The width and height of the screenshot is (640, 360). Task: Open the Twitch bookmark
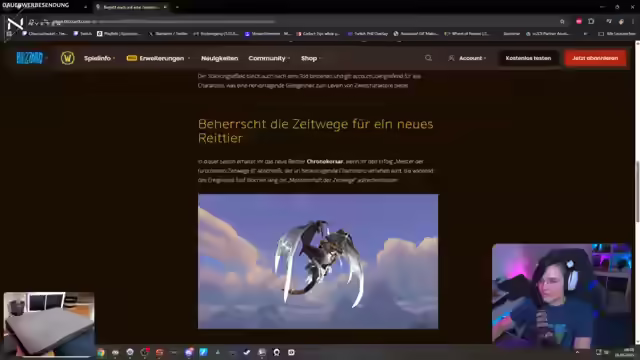(x=82, y=33)
